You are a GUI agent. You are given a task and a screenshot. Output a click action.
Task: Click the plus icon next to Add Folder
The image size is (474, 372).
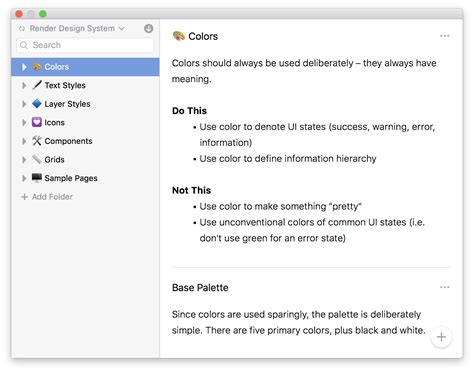point(24,197)
